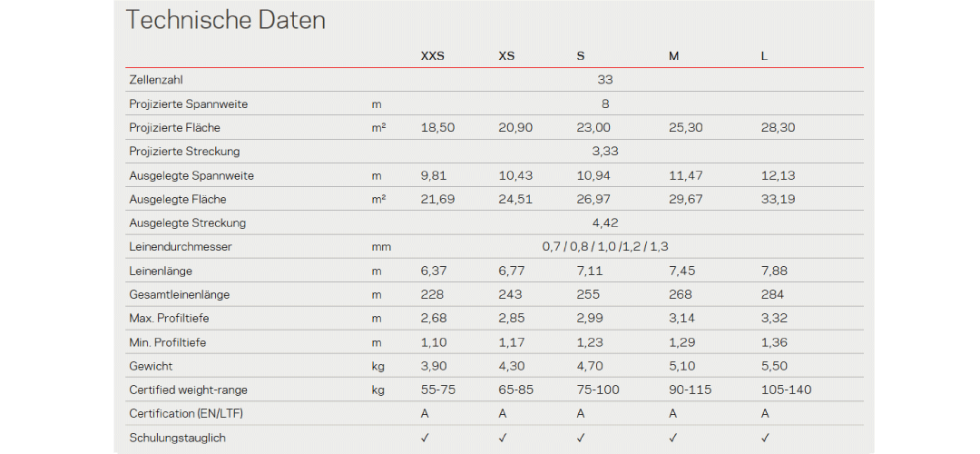Click the Certified weight-range row label
This screenshot has width=980, height=454.
click(x=188, y=390)
